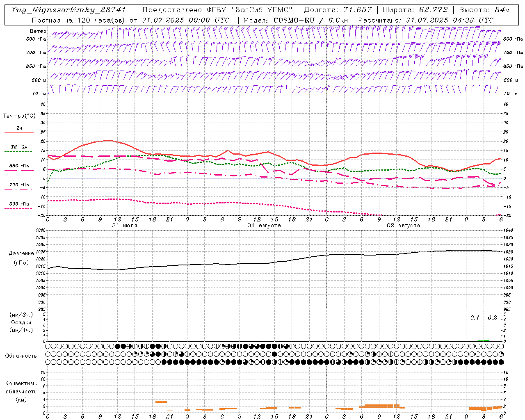Click the Тем-ра(°C) panel label
525x420 pixels.
click(x=19, y=116)
